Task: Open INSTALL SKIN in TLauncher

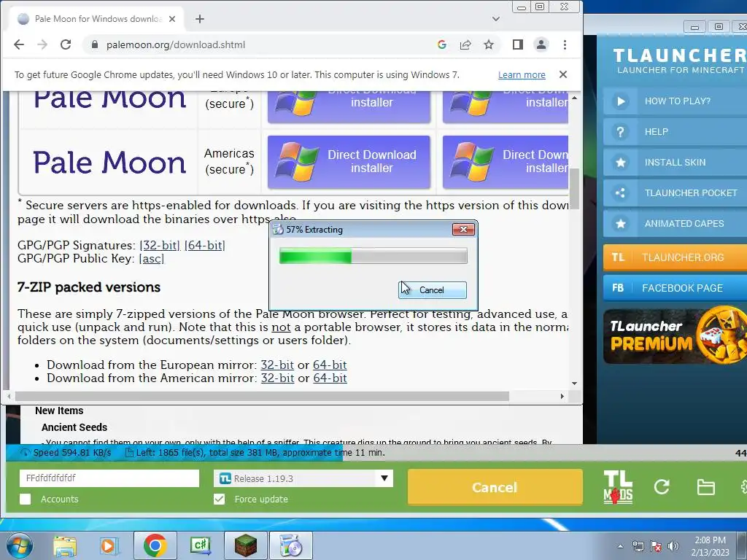Action: pos(675,163)
